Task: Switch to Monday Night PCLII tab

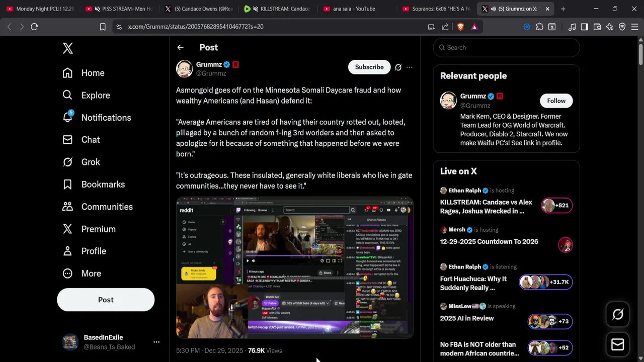Action: 40,9
